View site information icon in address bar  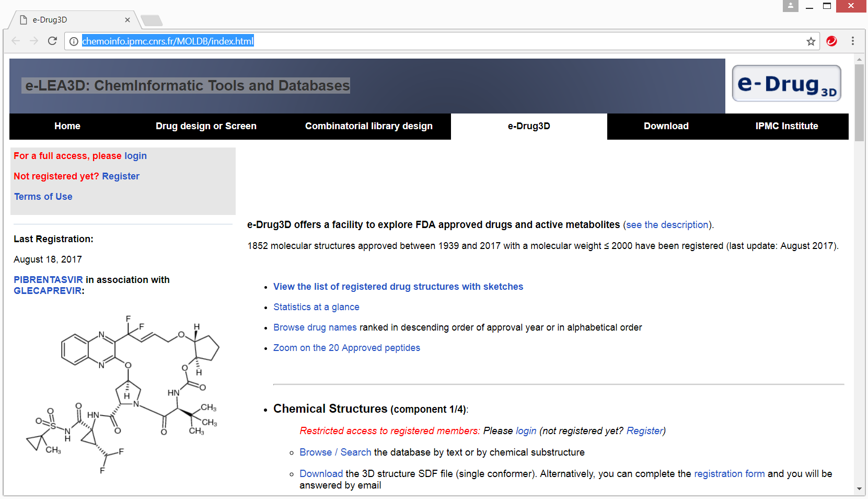point(74,41)
